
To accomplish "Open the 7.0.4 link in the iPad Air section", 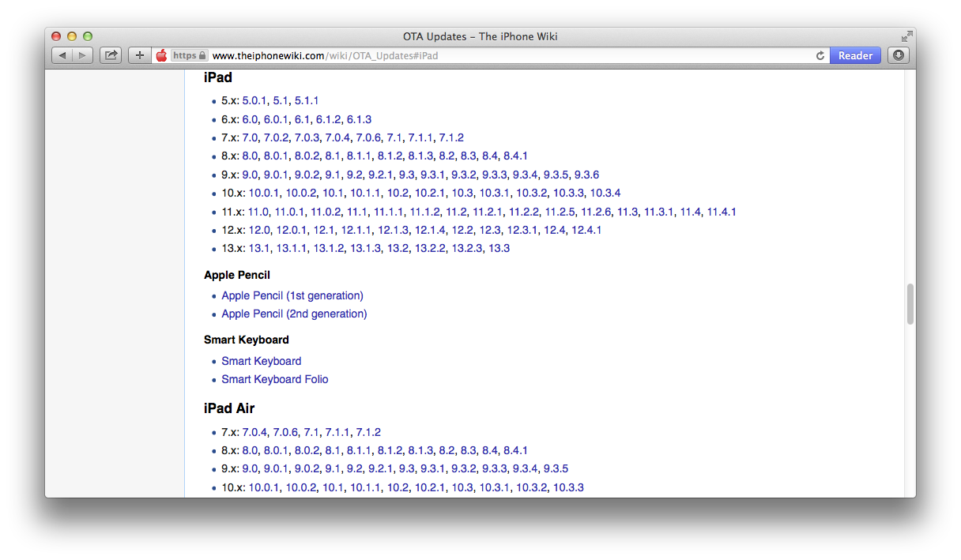I will (254, 432).
